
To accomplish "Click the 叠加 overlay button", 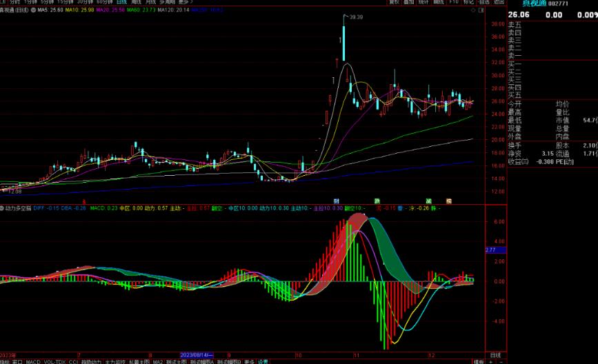I will (409, 2).
